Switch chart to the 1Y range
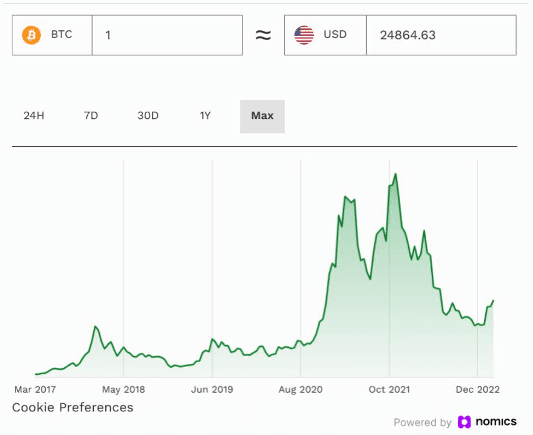Viewport: 533px width, 435px height. [205, 116]
